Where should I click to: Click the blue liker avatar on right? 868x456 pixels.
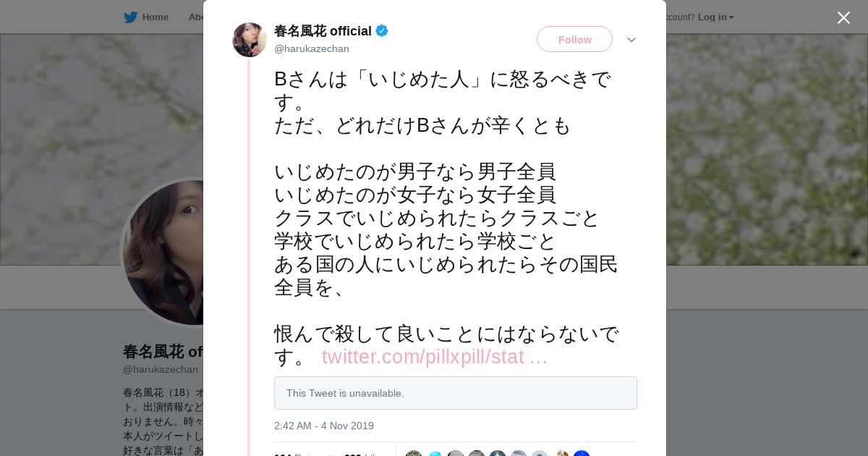[582, 453]
